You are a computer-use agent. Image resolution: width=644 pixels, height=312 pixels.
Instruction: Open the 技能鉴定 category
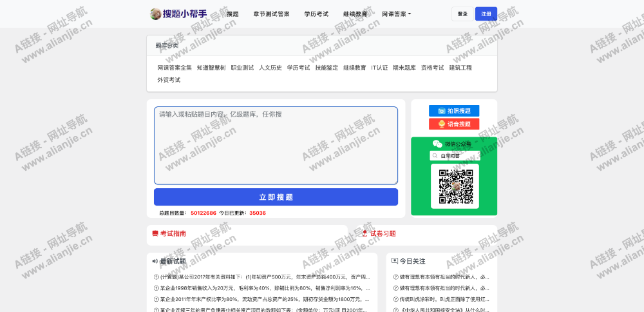pos(327,68)
